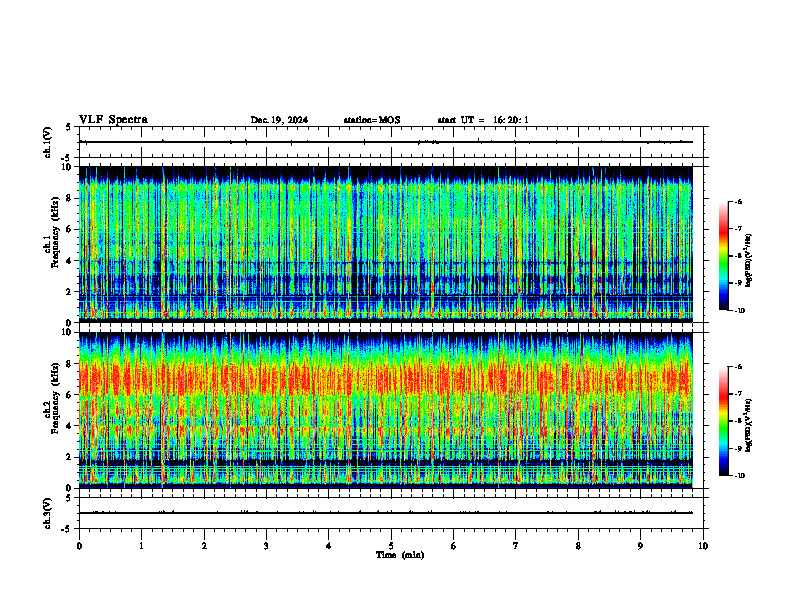Click the time axis tick label '10'

click(703, 546)
